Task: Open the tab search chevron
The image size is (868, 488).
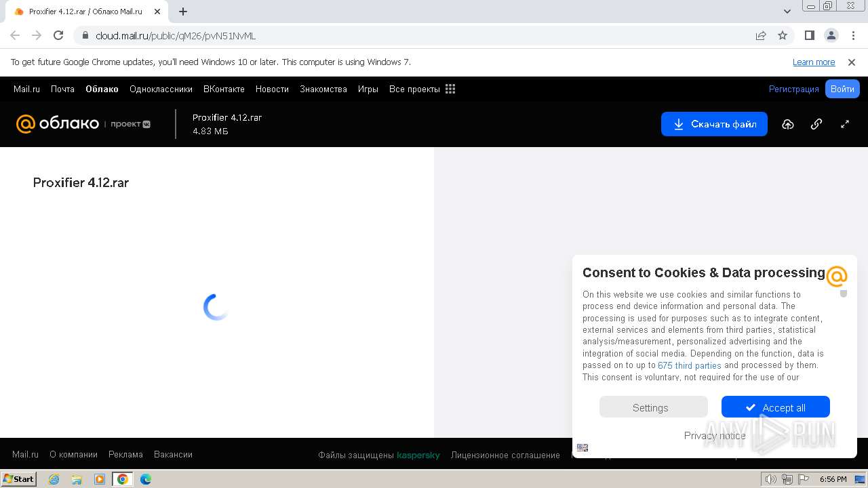Action: pos(787,12)
